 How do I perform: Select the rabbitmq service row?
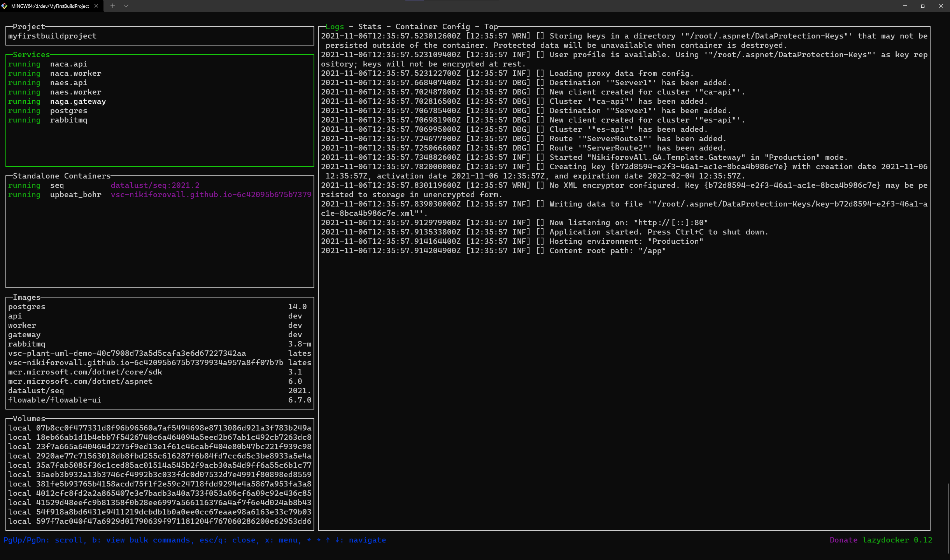tap(160, 120)
